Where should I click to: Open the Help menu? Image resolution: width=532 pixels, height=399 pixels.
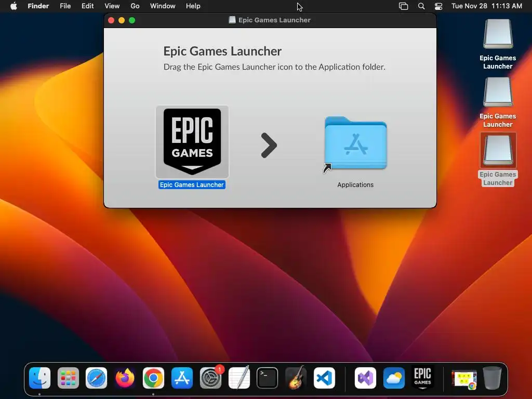pos(193,6)
